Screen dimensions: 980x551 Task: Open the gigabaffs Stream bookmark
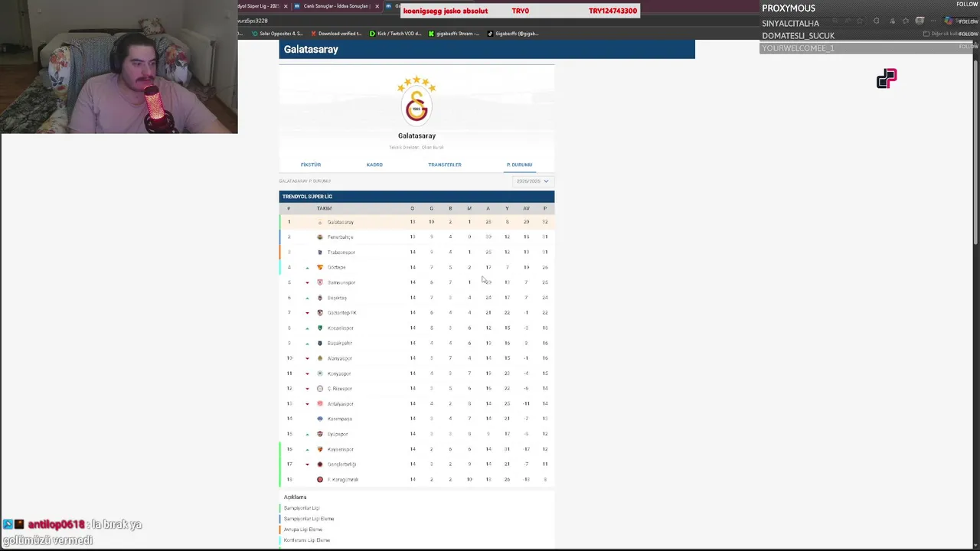454,34
